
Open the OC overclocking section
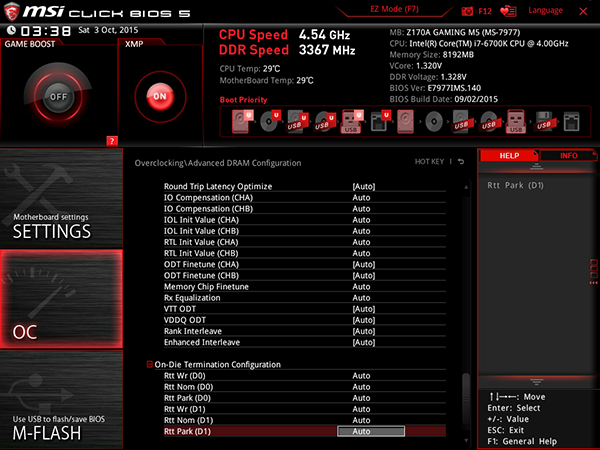[x=61, y=299]
